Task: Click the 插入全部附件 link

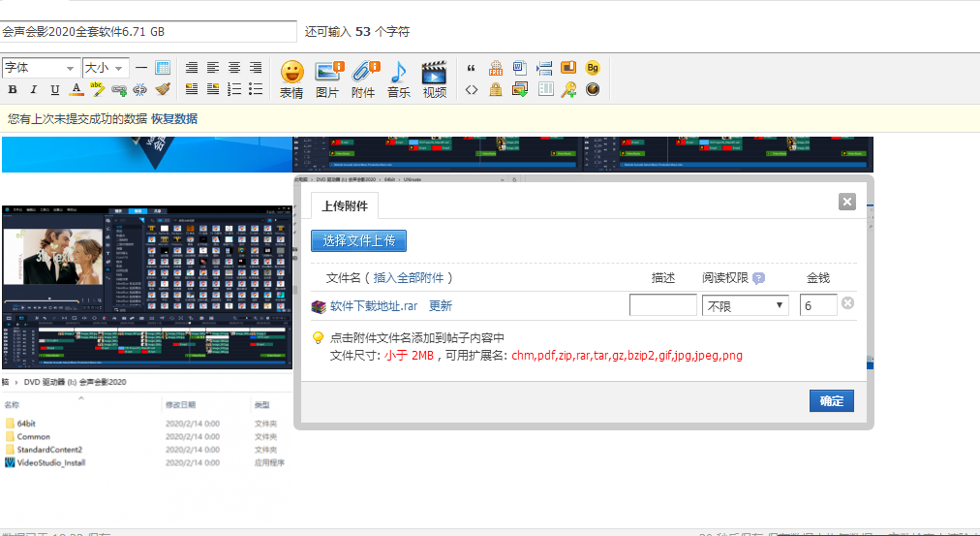Action: (409, 278)
